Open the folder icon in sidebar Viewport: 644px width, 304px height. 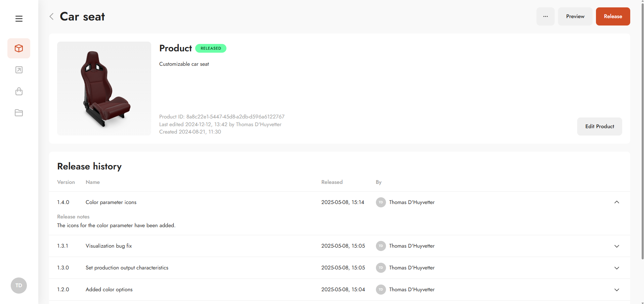(x=19, y=113)
